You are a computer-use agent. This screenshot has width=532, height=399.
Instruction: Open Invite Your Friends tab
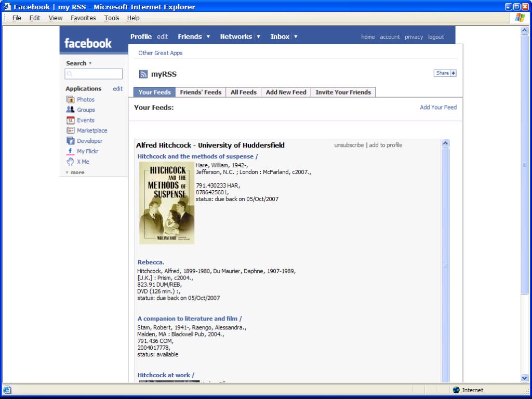[343, 92]
